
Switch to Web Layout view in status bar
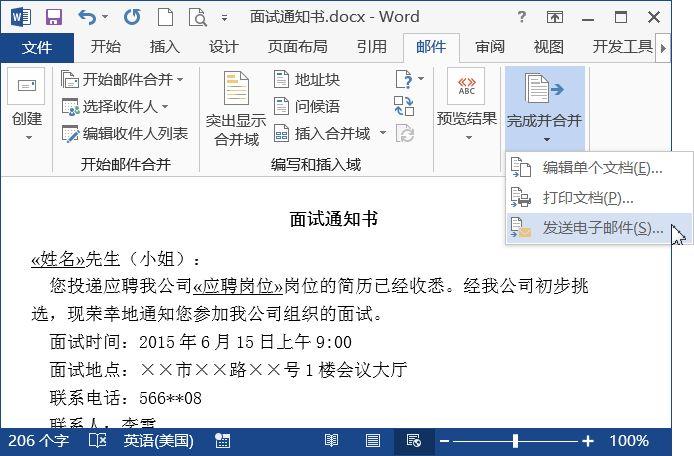click(x=413, y=441)
